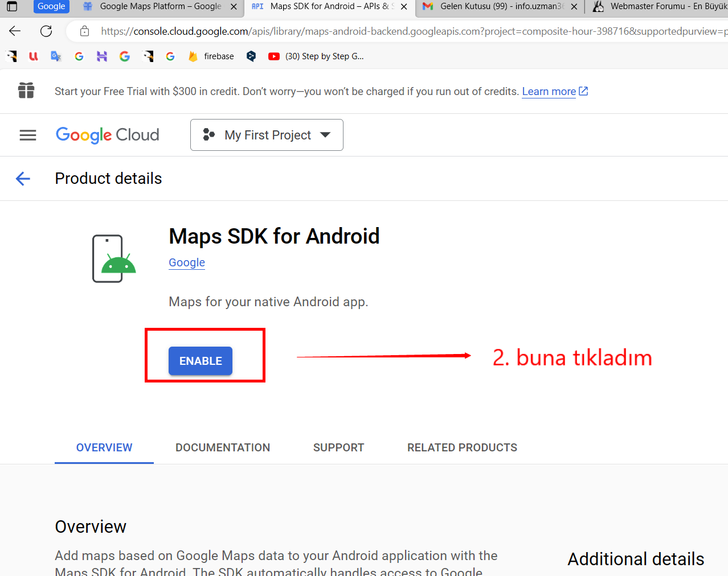View site info via the lock icon

[x=84, y=31]
